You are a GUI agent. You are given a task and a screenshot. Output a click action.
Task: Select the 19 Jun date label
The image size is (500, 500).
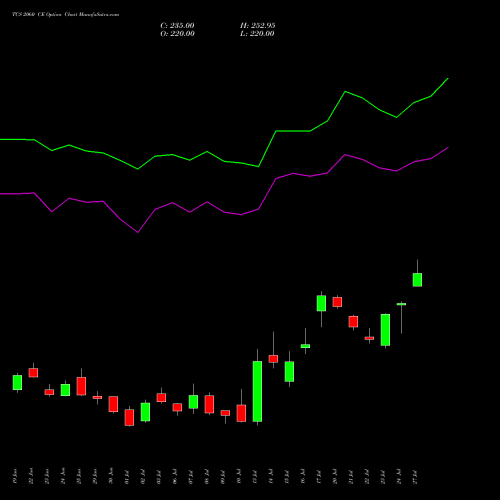pyautogui.click(x=14, y=476)
